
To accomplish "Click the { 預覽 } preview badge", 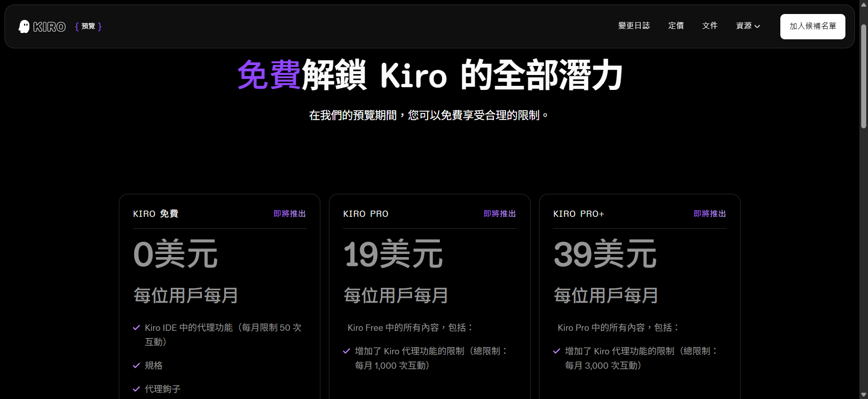I will [x=89, y=26].
